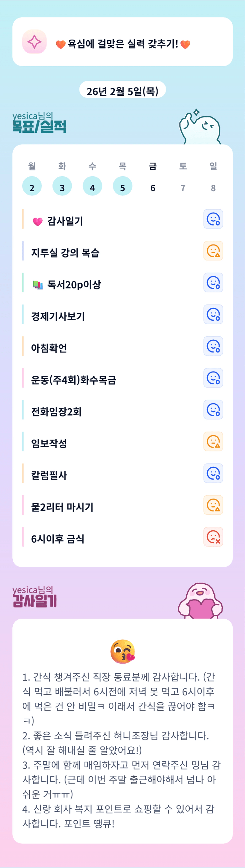The width and height of the screenshot is (245, 868).
Task: Click the 지투실 강의 복습 orange status icon
Action: [213, 251]
